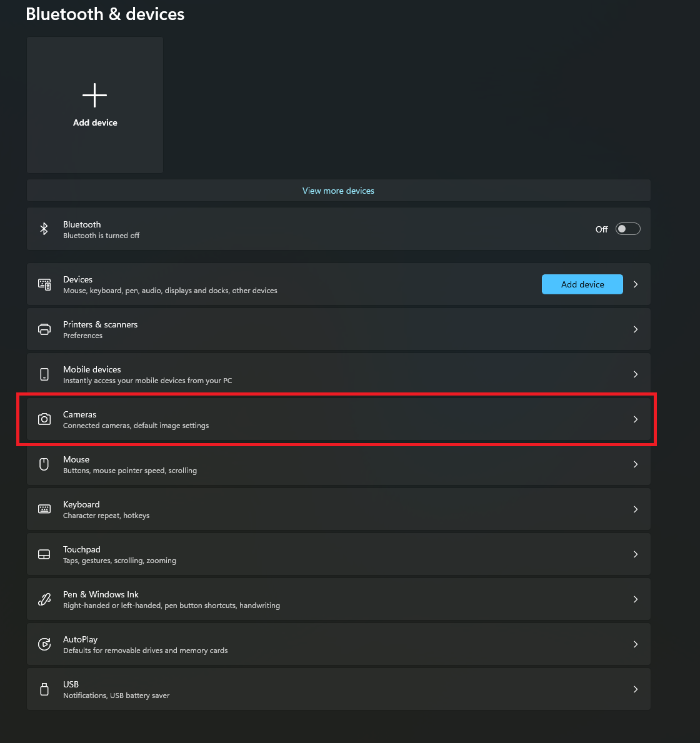The height and width of the screenshot is (743, 700).
Task: Click the Cameras camera icon
Action: pos(44,419)
